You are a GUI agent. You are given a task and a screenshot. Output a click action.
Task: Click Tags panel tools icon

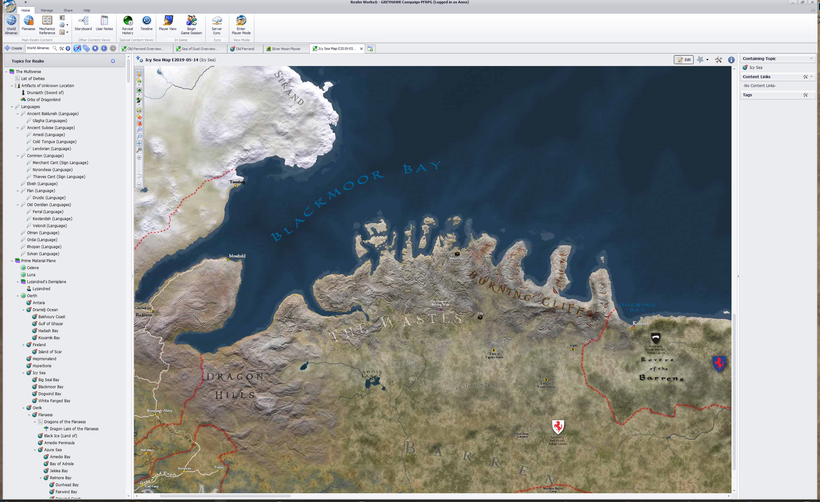805,95
